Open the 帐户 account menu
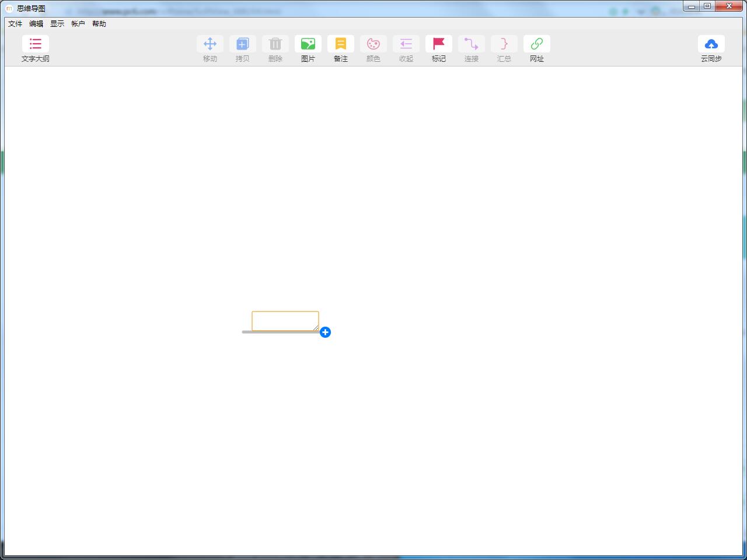The height and width of the screenshot is (560, 747). tap(78, 24)
